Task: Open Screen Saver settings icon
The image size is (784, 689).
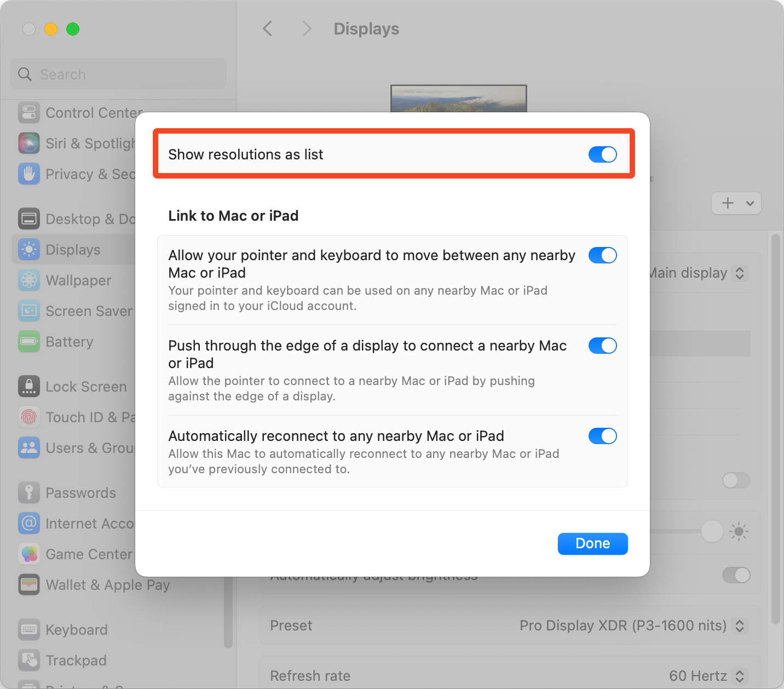Action: [29, 311]
